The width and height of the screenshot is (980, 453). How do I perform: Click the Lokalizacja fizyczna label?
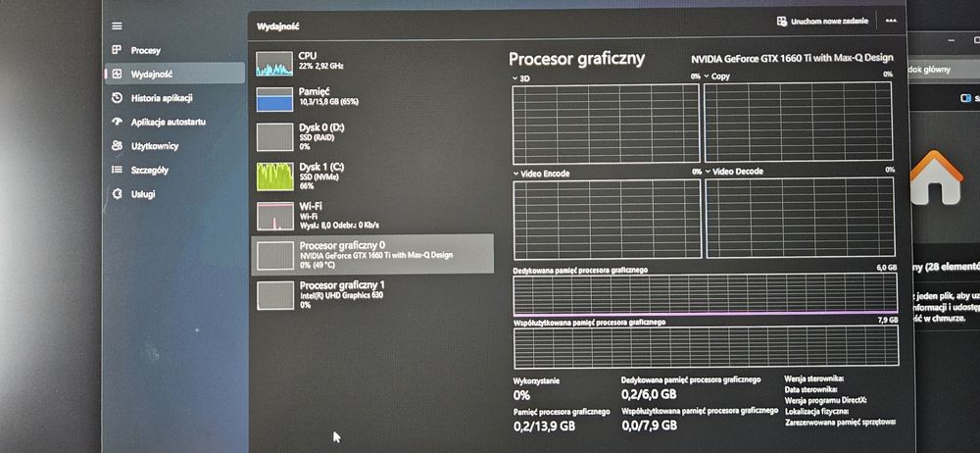[x=815, y=412]
